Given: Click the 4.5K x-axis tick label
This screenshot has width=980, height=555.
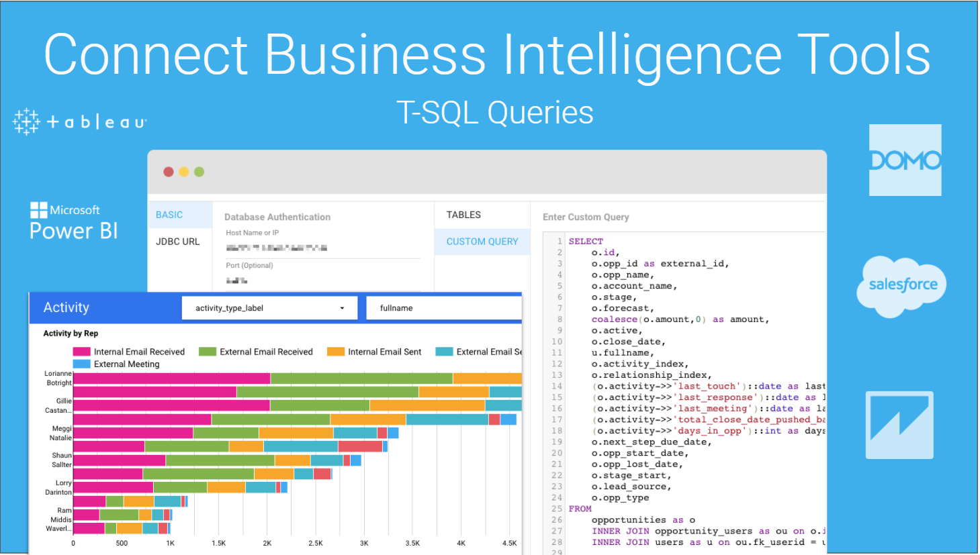Looking at the screenshot, I should pyautogui.click(x=509, y=543).
